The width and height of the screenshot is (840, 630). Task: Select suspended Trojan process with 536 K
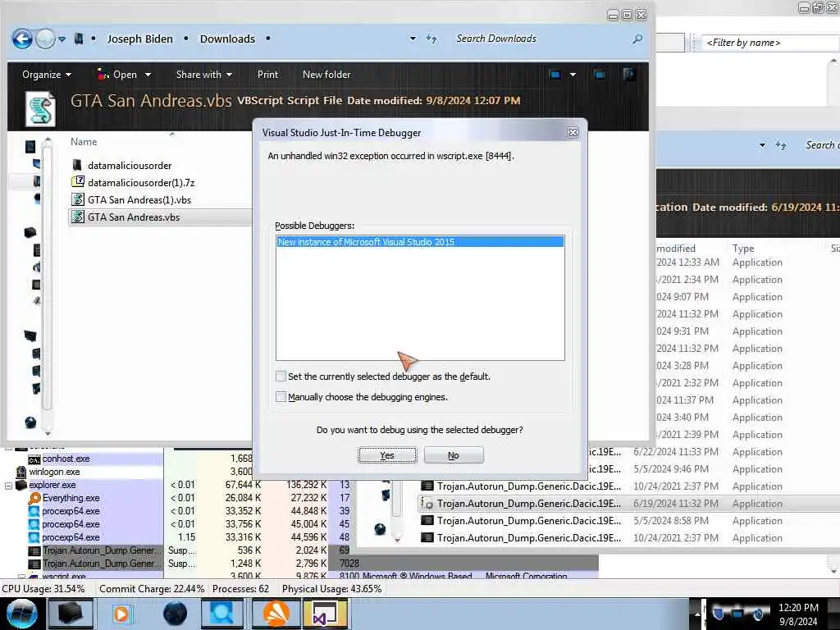(x=101, y=550)
